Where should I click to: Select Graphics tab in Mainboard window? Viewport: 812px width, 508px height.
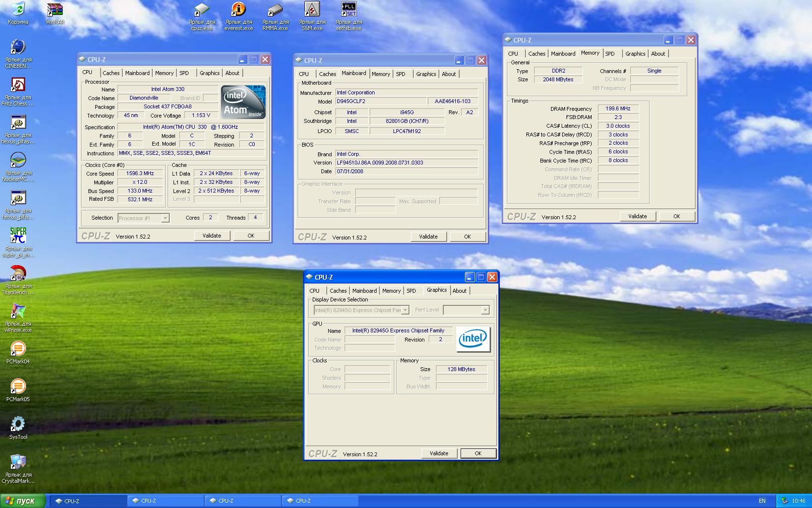426,74
